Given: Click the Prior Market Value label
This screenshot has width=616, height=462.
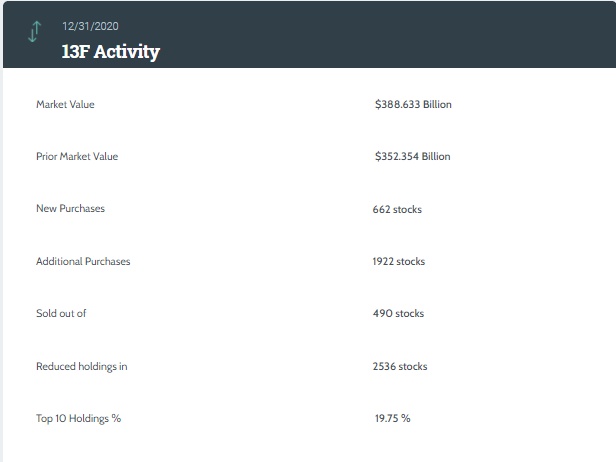Looking at the screenshot, I should pyautogui.click(x=77, y=157).
